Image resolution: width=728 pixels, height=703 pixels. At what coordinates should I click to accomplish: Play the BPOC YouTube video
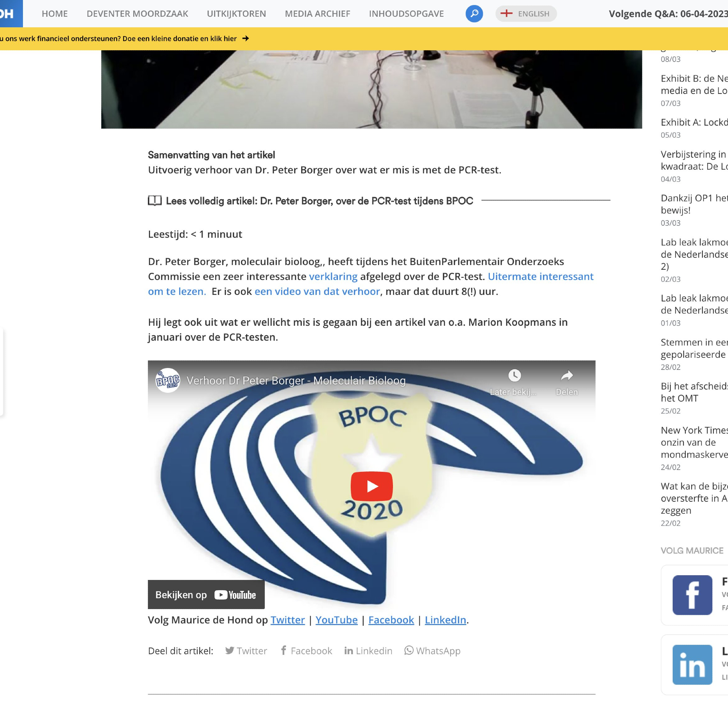pos(371,486)
